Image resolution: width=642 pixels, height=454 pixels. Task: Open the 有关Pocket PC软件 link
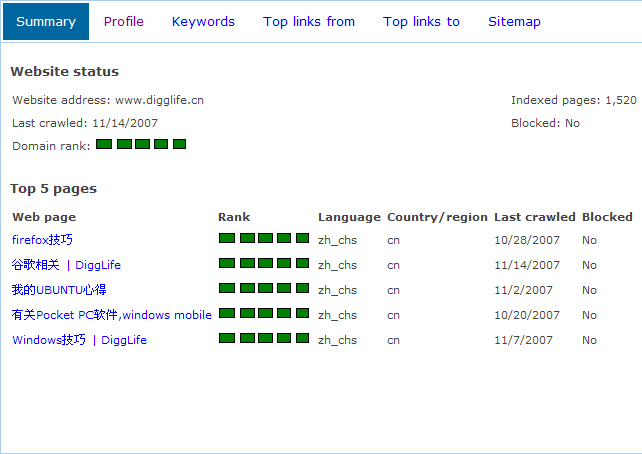pos(112,315)
